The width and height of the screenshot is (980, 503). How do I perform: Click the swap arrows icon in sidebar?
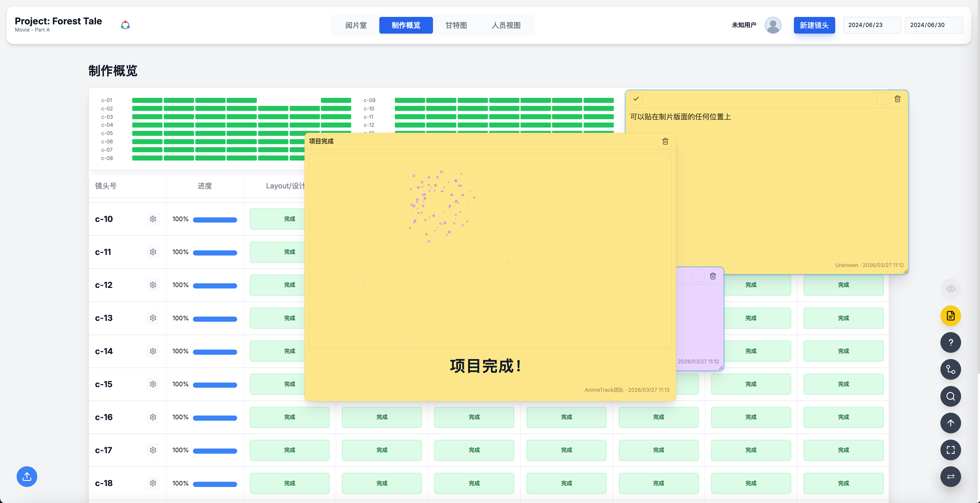coord(950,477)
